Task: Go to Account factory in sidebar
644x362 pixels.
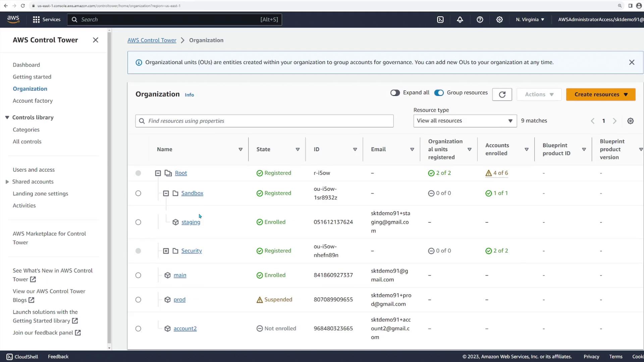Action: point(33,101)
